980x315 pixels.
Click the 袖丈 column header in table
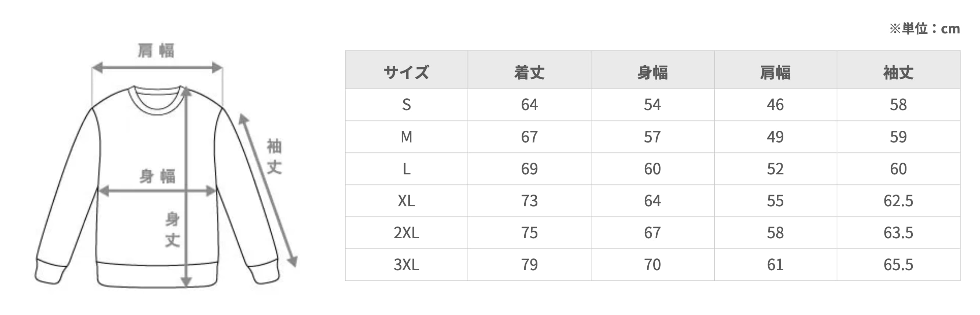click(x=898, y=72)
